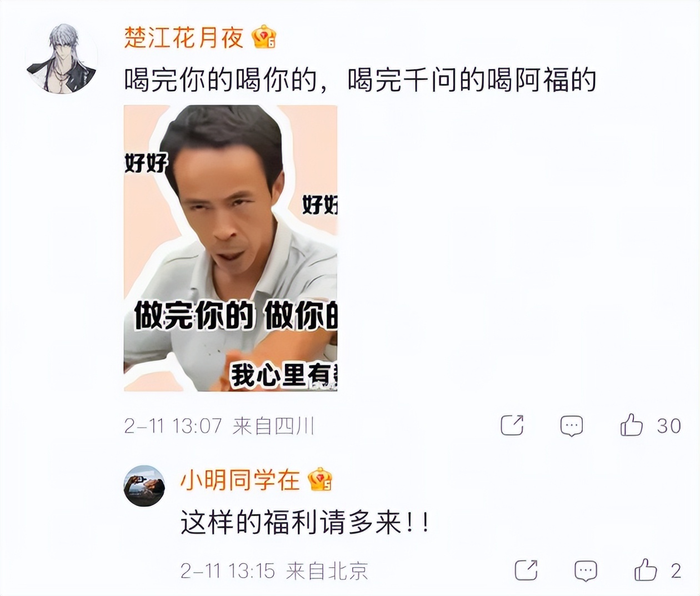Click the 我心里有数 caption on the meme

click(x=284, y=375)
